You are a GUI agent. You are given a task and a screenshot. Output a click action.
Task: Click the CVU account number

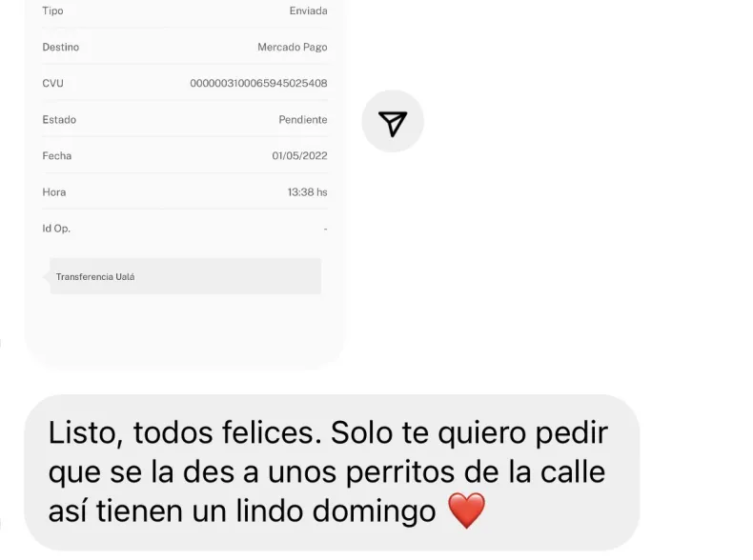click(x=258, y=84)
